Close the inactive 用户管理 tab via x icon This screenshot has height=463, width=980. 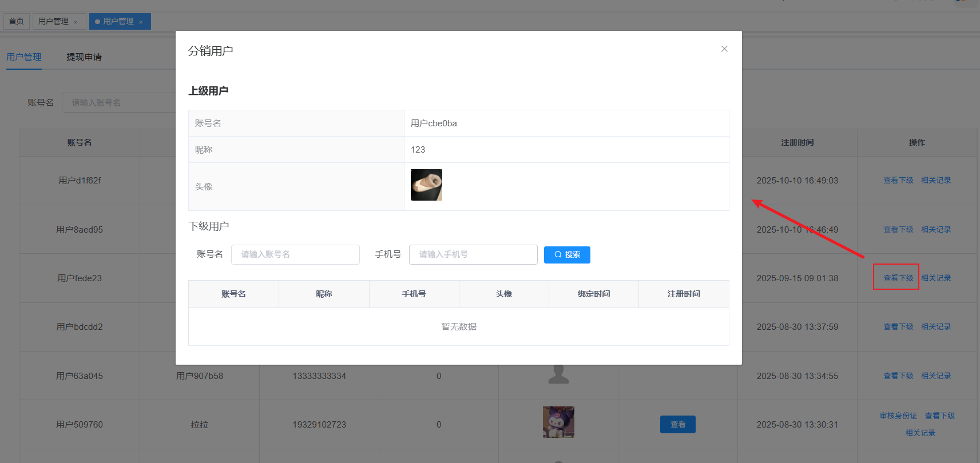(76, 22)
